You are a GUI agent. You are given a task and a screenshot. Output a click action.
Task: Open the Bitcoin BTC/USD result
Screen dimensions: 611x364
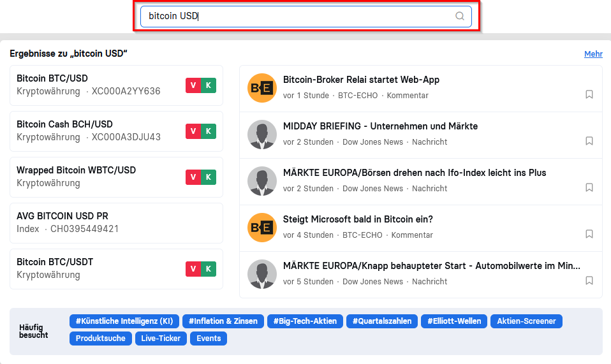tap(116, 85)
